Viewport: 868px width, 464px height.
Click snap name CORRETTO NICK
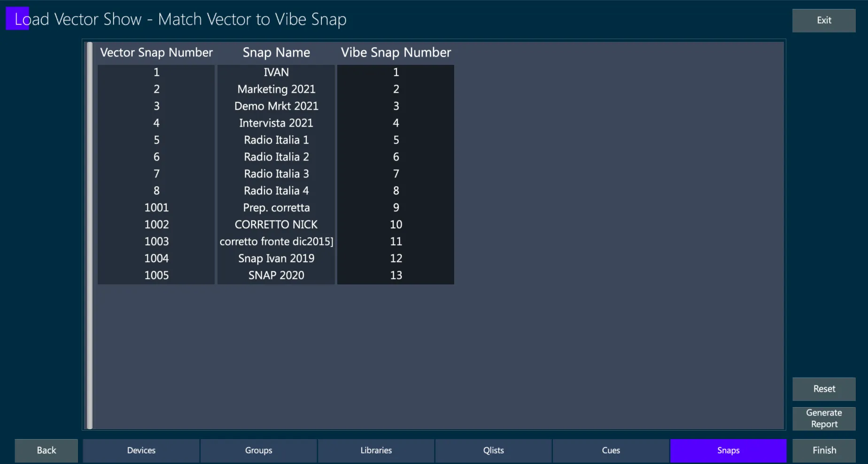tap(276, 225)
